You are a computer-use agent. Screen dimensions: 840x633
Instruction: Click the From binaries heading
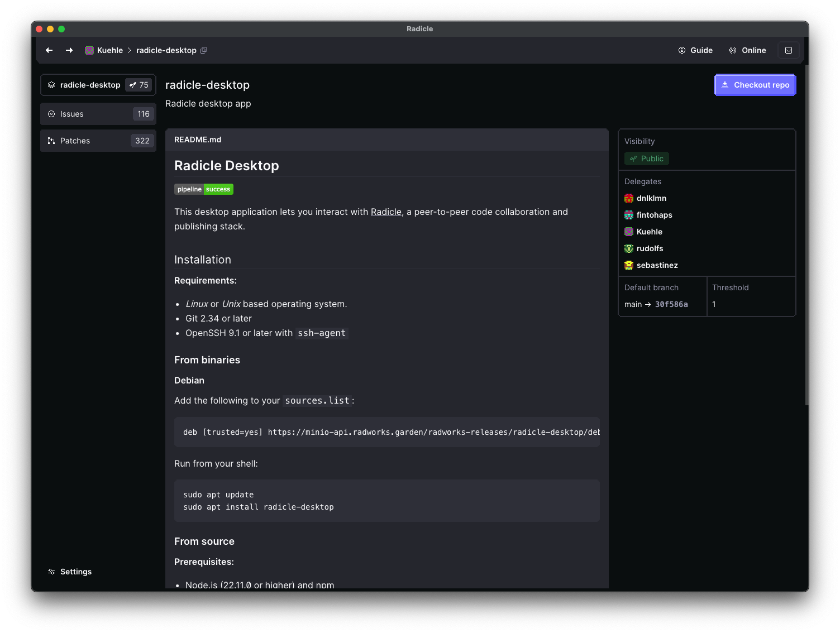[207, 360]
